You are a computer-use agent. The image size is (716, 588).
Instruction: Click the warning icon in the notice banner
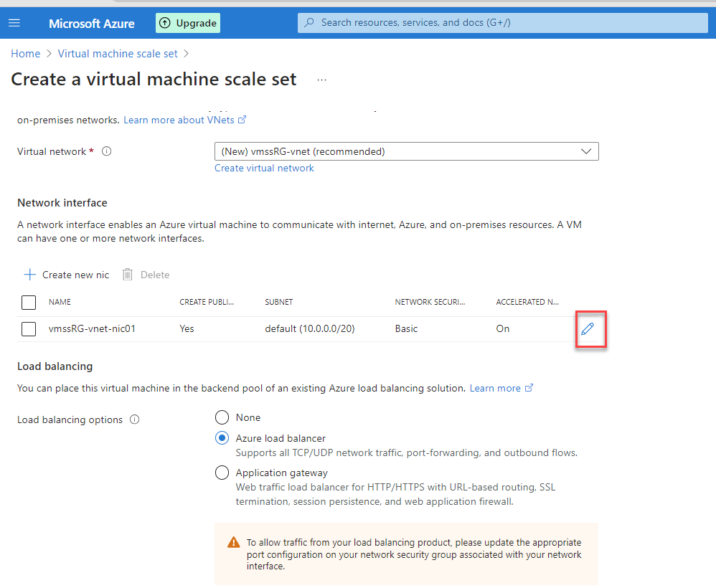coord(233,542)
